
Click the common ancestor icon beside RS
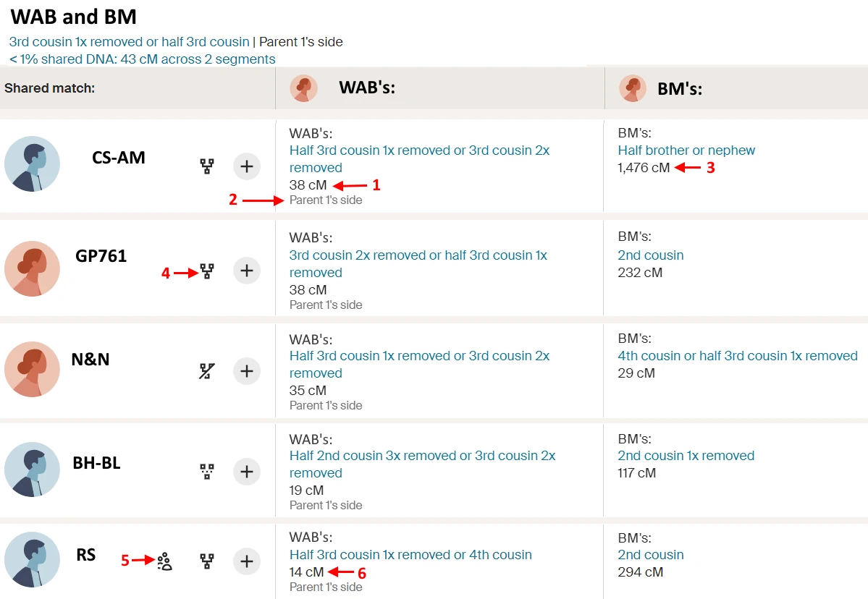tap(164, 561)
